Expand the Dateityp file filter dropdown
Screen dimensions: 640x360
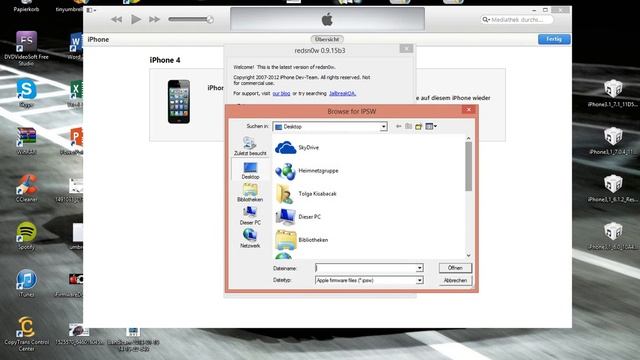pyautogui.click(x=419, y=280)
